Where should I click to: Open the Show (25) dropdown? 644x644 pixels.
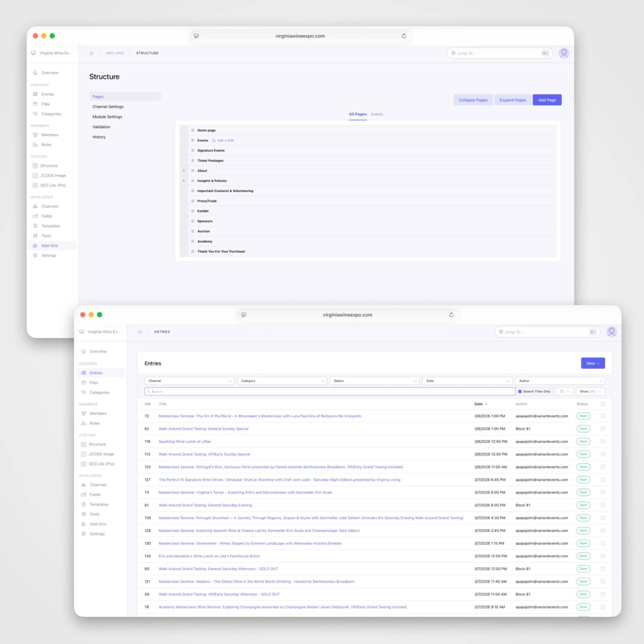pyautogui.click(x=590, y=392)
